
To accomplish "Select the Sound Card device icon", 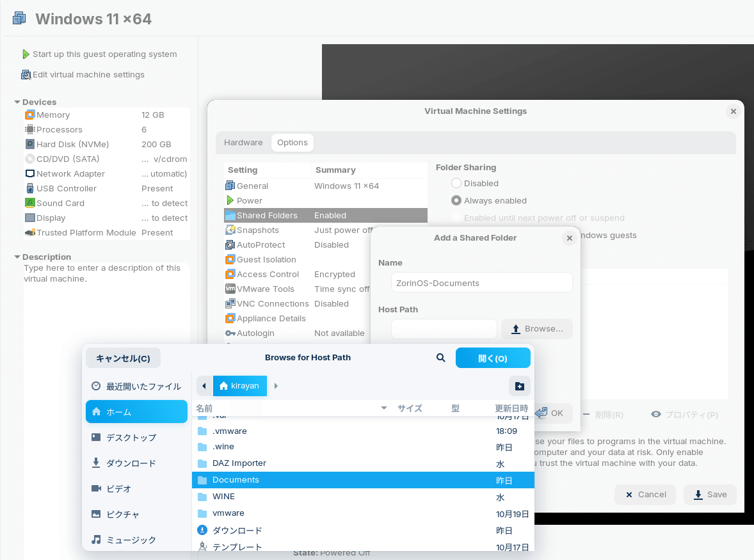I will [29, 203].
